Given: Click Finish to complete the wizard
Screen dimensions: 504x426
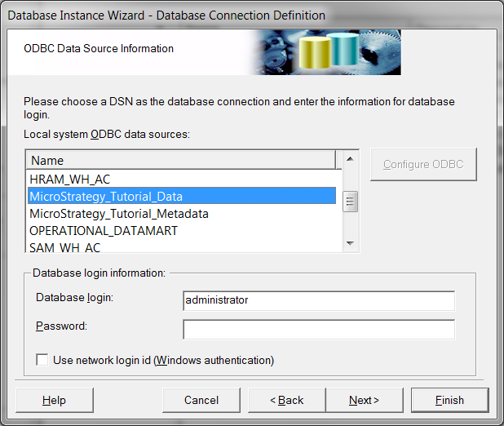Looking at the screenshot, I should tap(449, 400).
